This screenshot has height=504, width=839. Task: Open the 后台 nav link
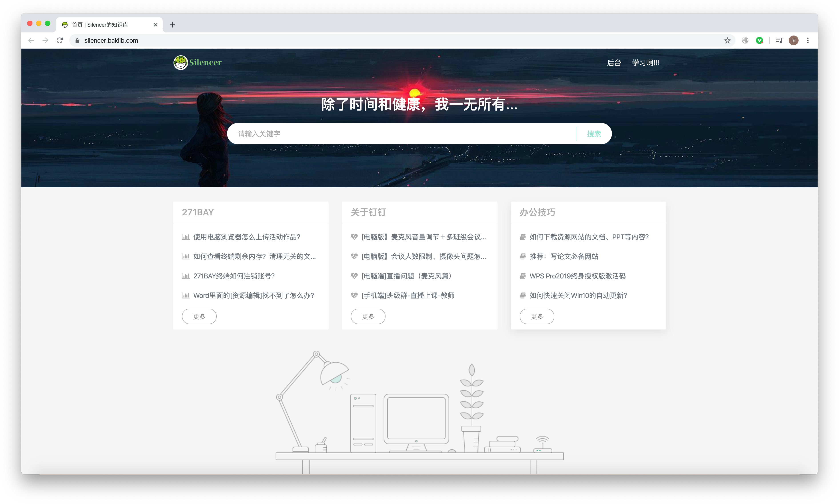[614, 63]
